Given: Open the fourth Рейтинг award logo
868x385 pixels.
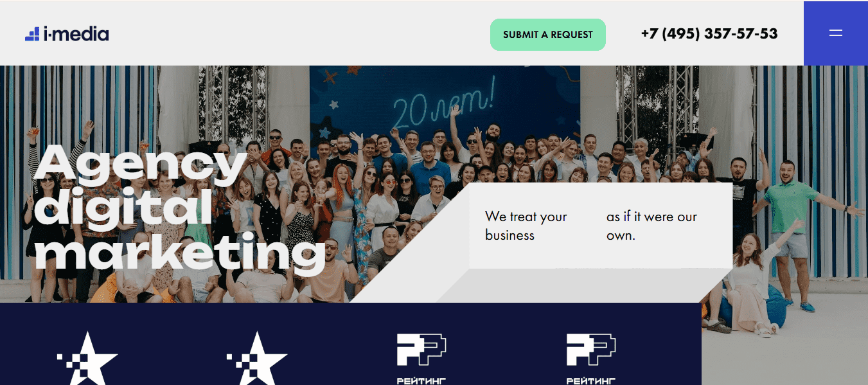Looking at the screenshot, I should click(591, 359).
